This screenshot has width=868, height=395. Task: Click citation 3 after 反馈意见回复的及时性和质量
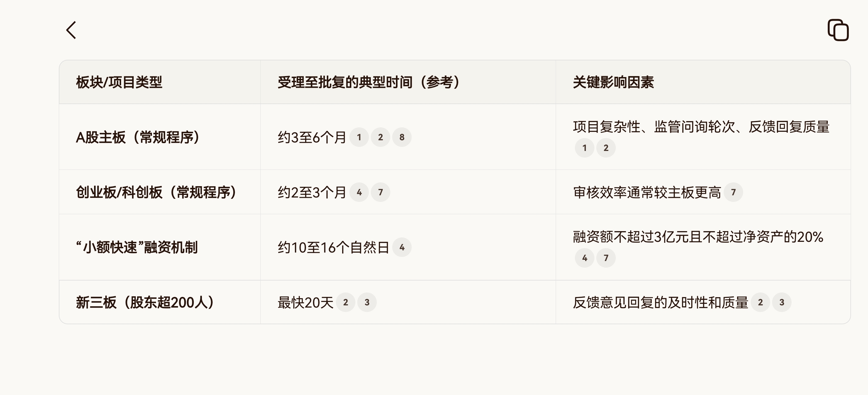click(782, 302)
